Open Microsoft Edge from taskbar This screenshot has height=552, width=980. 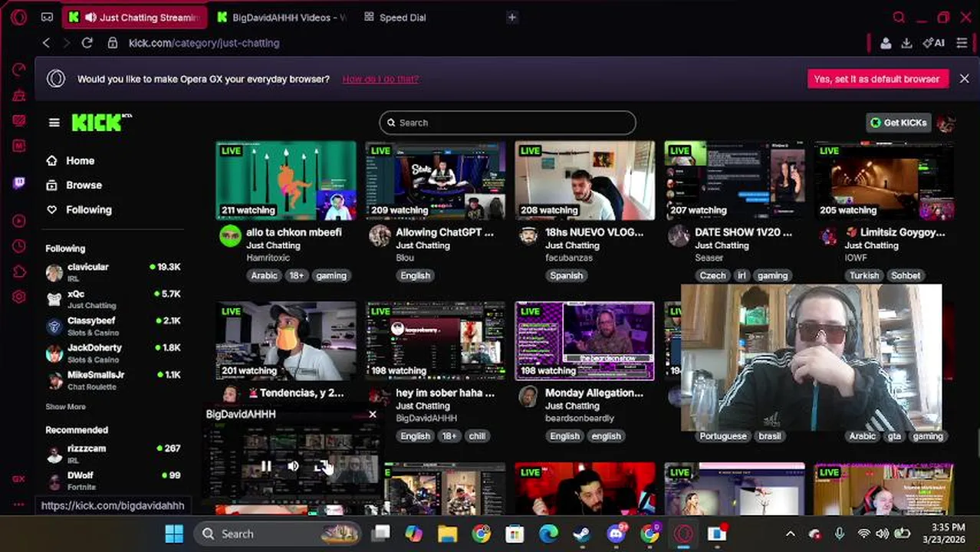coord(548,534)
